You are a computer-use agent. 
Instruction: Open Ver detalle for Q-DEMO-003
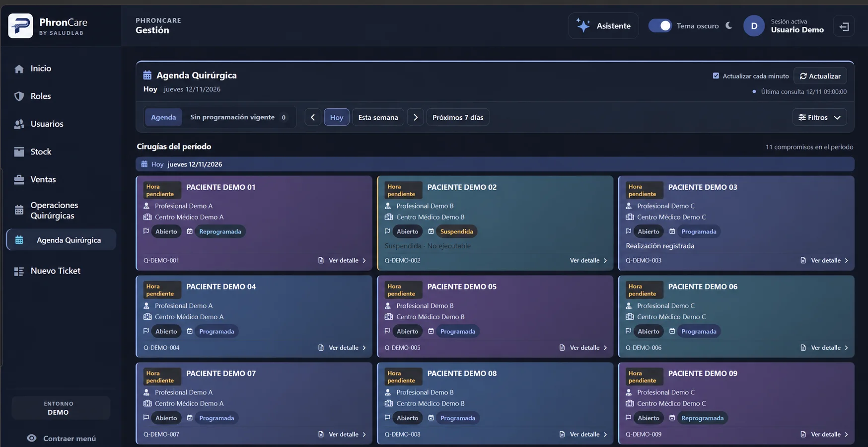click(824, 260)
